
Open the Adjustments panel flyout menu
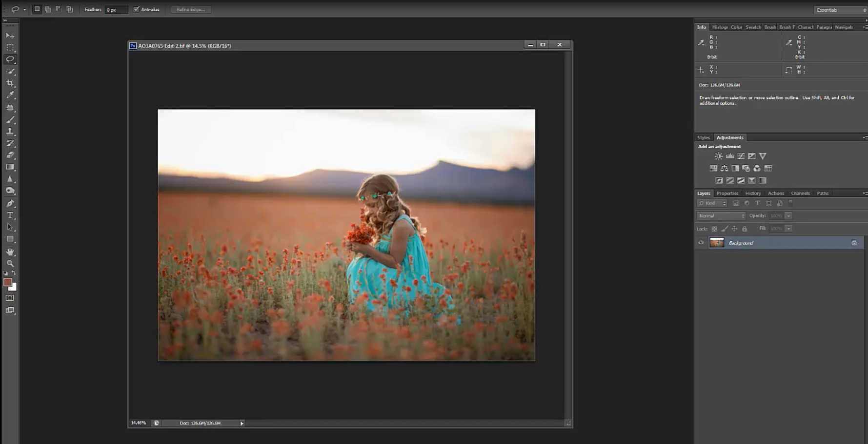pos(865,137)
